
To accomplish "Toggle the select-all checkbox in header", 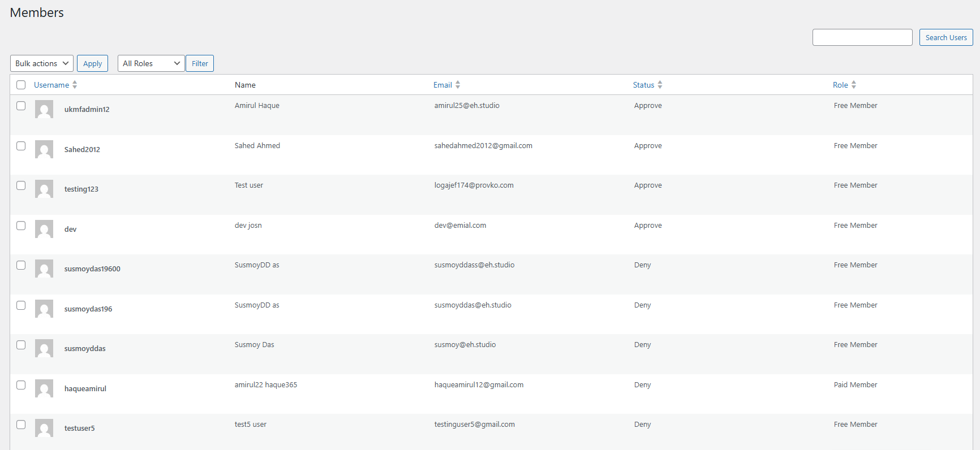I will tap(21, 85).
